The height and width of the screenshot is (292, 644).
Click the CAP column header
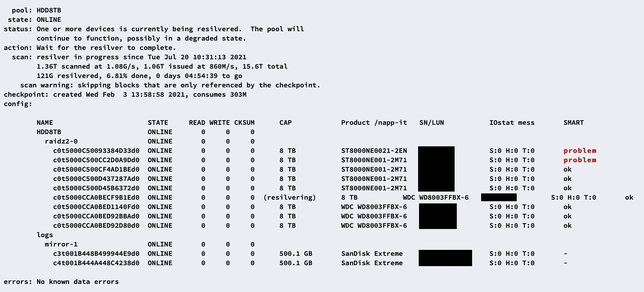click(285, 123)
